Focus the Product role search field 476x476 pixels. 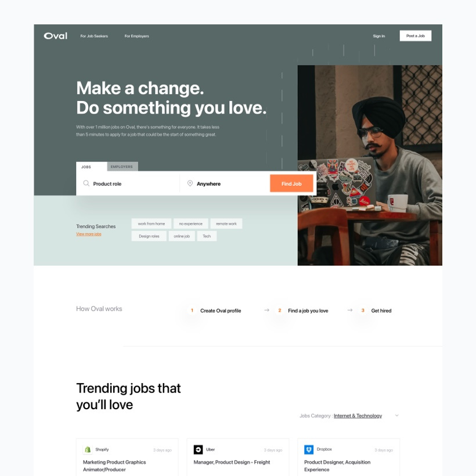[x=128, y=183]
